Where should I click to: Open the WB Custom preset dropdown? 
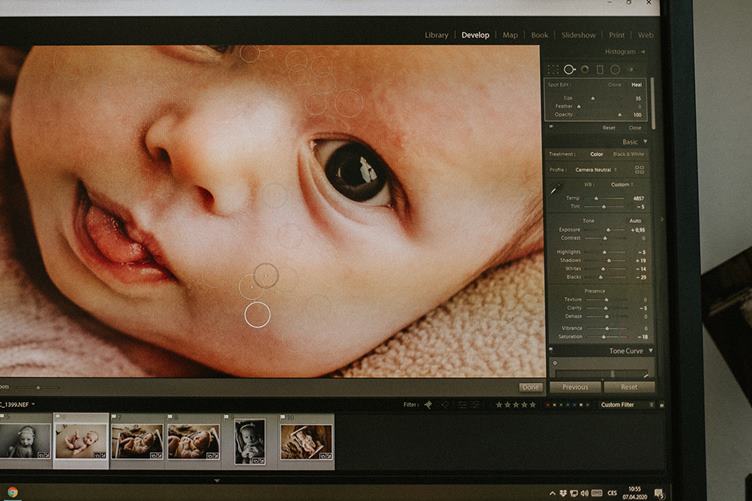point(622,185)
